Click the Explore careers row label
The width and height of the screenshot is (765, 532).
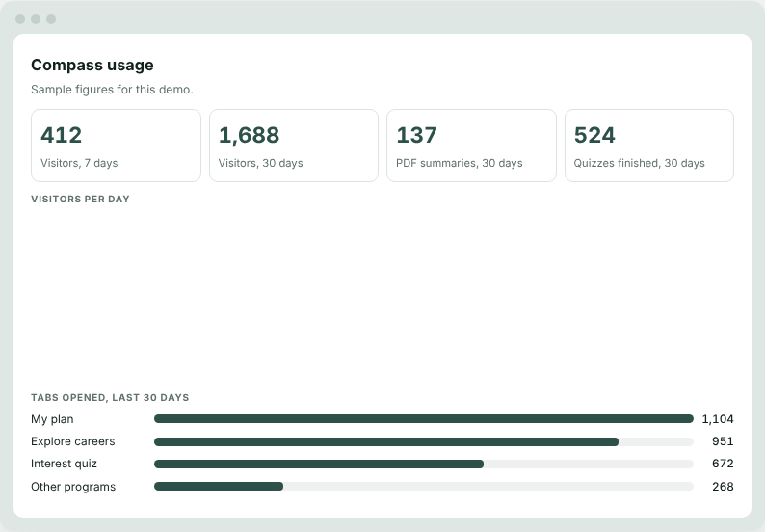click(73, 441)
